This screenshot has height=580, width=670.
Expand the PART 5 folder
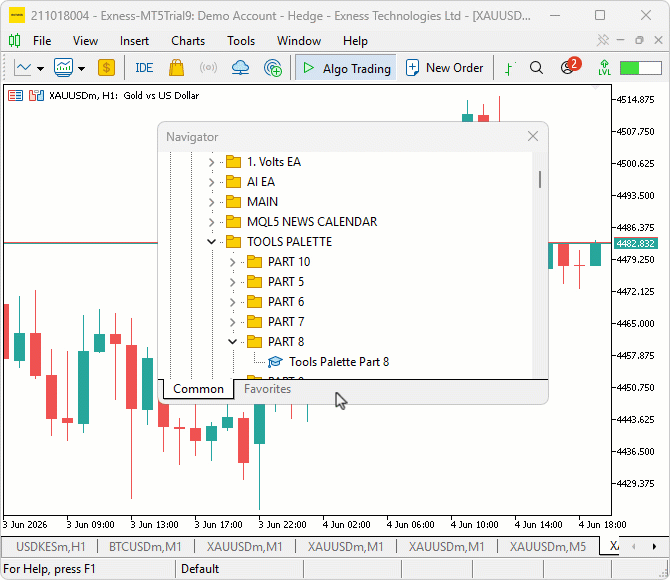(232, 282)
